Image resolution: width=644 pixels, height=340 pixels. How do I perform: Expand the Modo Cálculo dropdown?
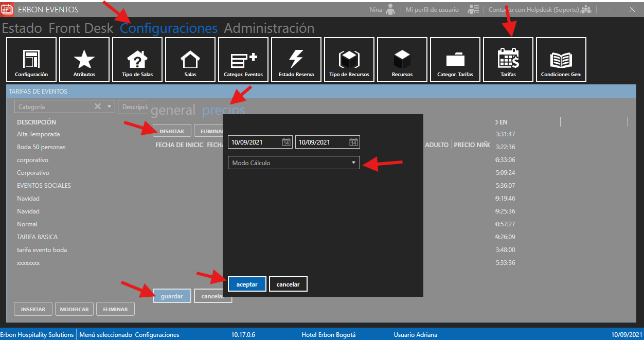[353, 163]
